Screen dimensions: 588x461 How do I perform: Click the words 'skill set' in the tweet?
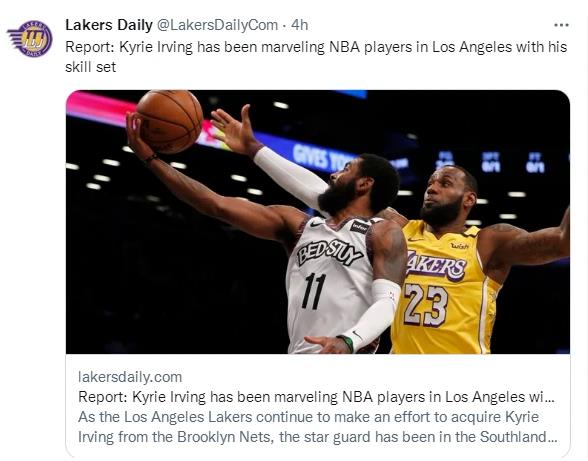(90, 67)
